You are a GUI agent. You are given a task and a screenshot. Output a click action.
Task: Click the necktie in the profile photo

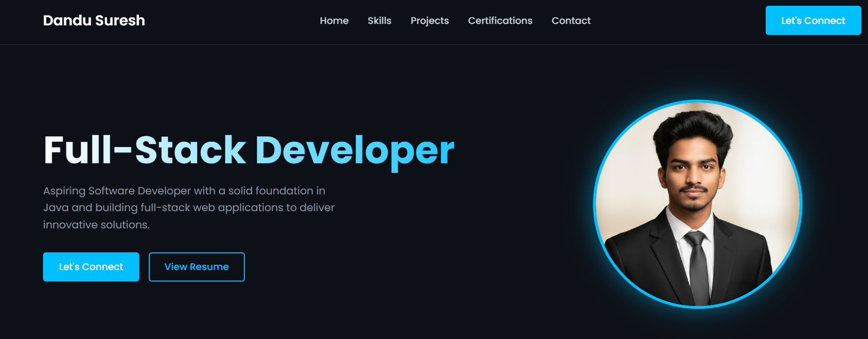click(x=699, y=268)
